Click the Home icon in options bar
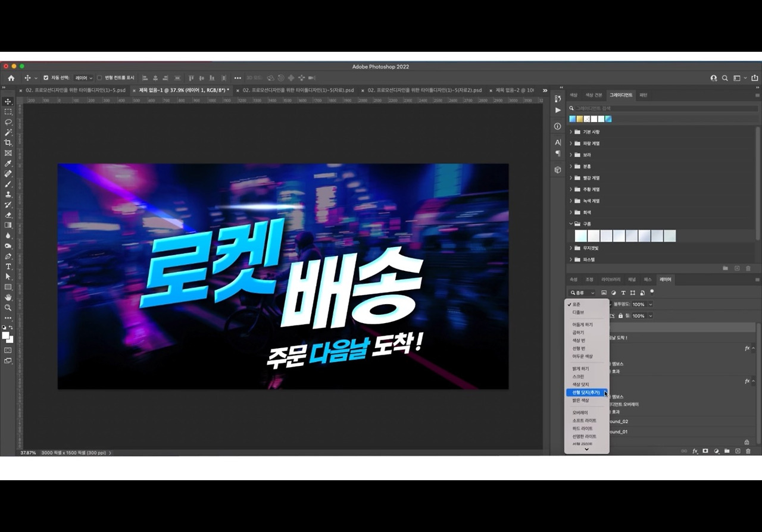Screen dimensions: 762x532 click(11, 78)
